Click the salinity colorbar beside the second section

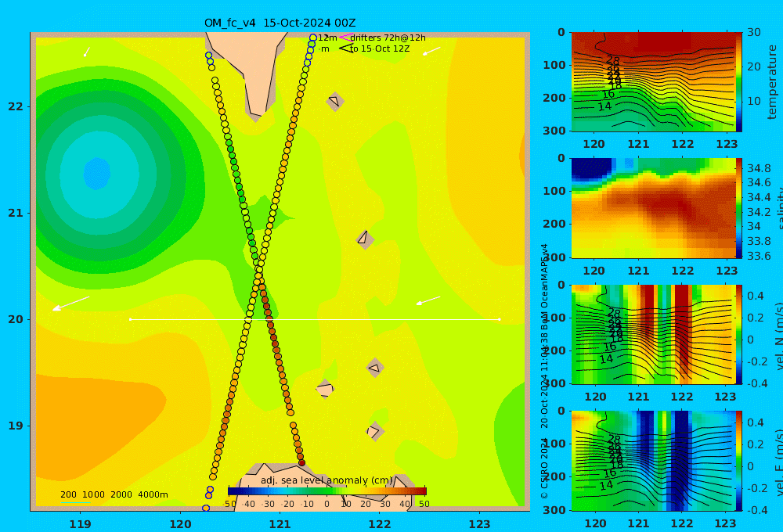click(739, 208)
